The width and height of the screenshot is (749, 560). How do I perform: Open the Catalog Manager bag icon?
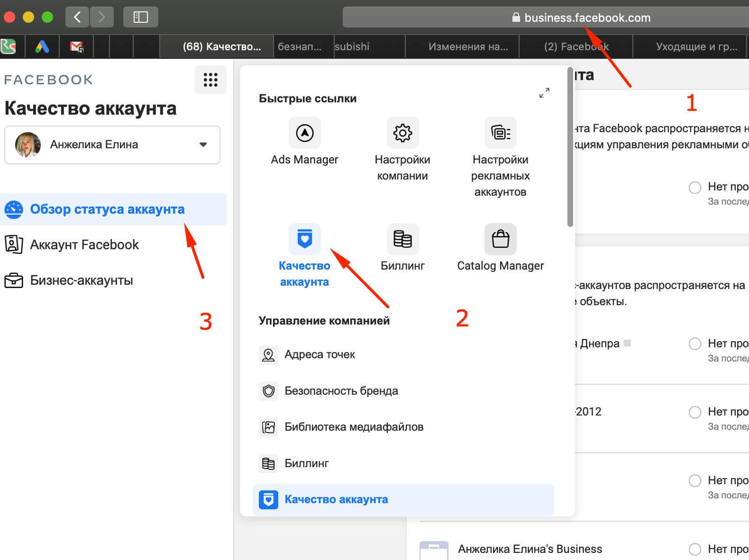pyautogui.click(x=500, y=239)
